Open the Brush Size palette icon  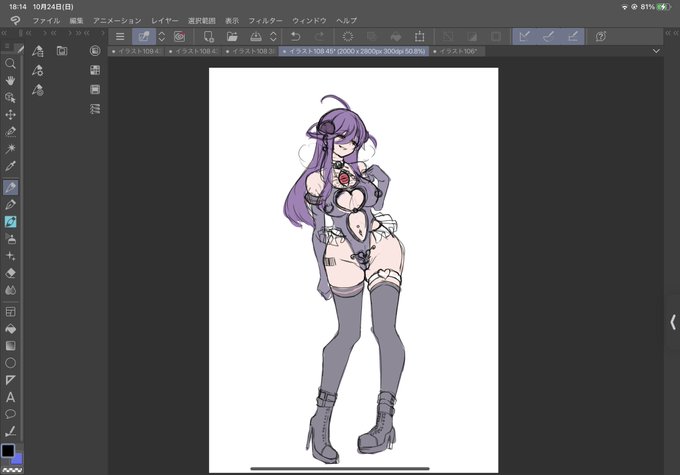tap(38, 90)
